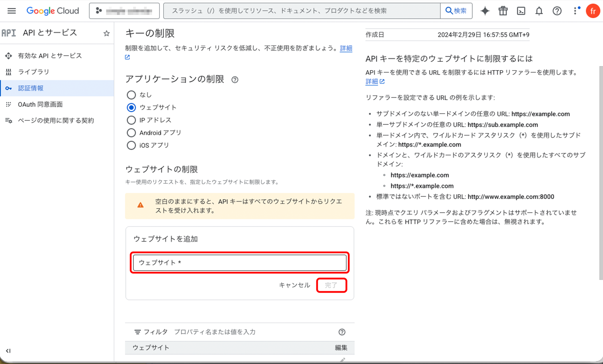Select the iOS アプリ radio button

click(x=131, y=146)
